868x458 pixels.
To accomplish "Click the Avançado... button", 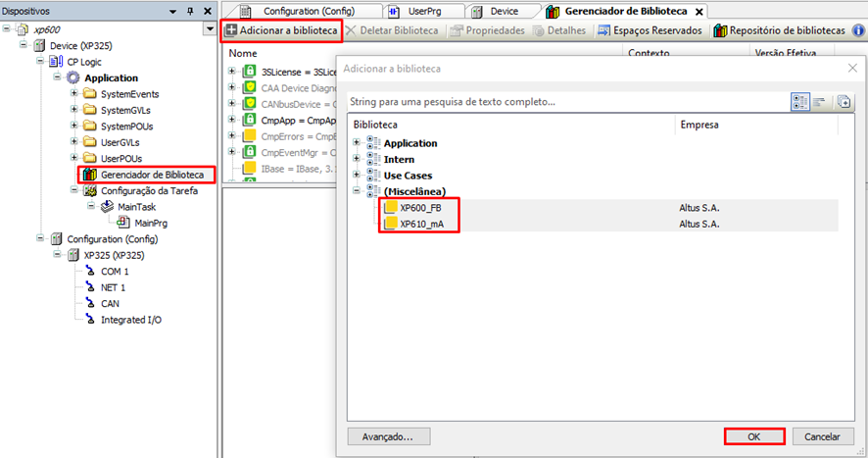I will point(387,436).
